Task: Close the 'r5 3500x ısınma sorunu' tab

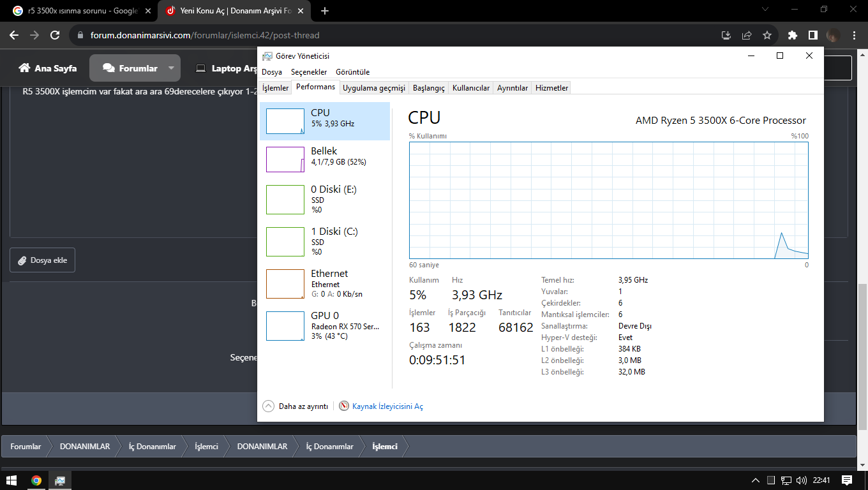Action: tap(147, 11)
